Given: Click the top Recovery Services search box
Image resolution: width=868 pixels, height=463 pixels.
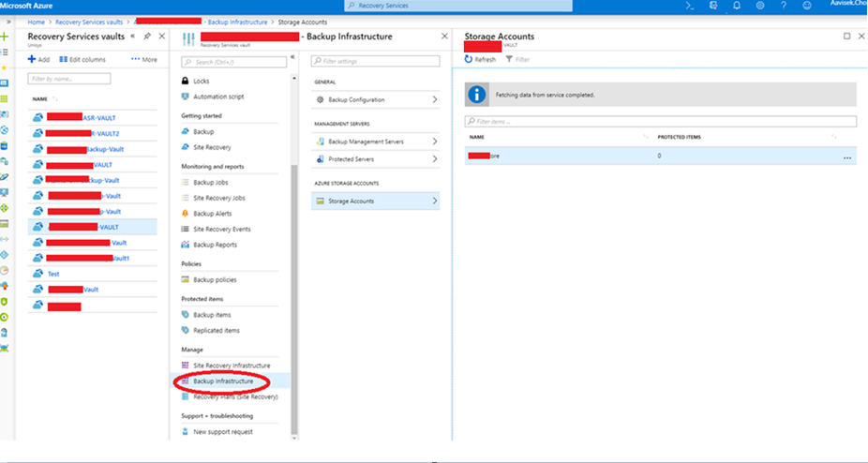Looking at the screenshot, I should pos(458,6).
